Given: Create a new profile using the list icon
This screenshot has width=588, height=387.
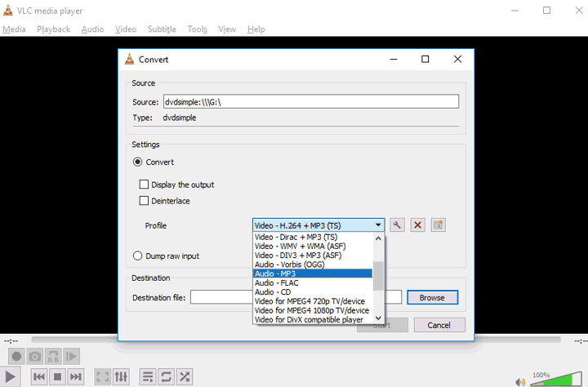Looking at the screenshot, I should [x=439, y=225].
